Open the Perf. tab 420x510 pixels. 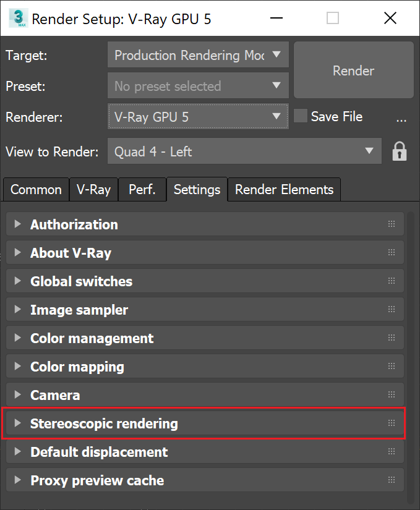pos(142,190)
